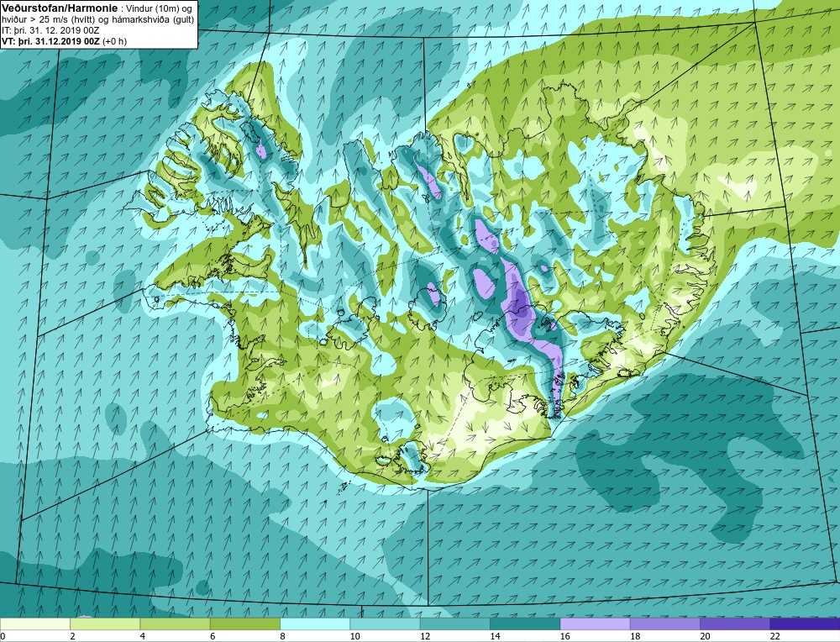The width and height of the screenshot is (840, 642).
Task: Click the legend scale label '22'
Action: point(775,637)
